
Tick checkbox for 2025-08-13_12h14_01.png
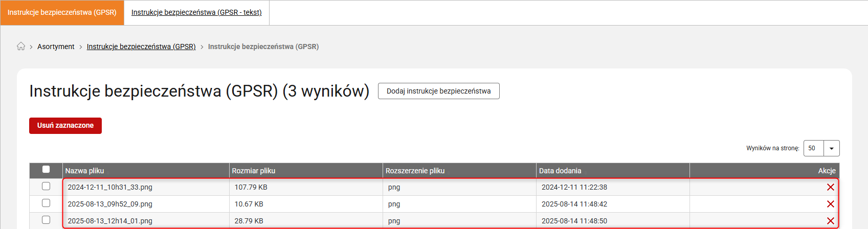tap(46, 220)
